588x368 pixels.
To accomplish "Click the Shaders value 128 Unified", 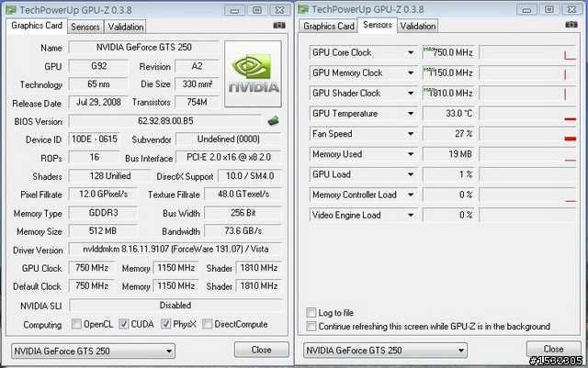I will (110, 176).
